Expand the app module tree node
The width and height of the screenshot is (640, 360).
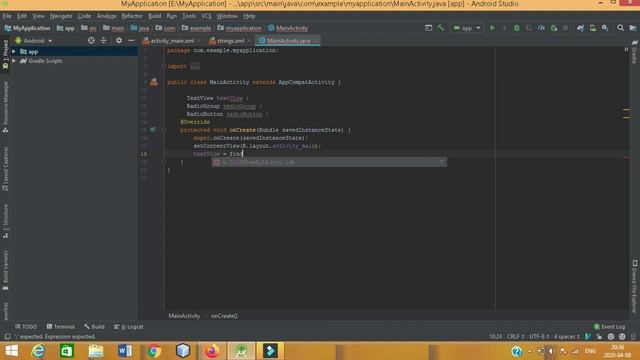coord(14,52)
